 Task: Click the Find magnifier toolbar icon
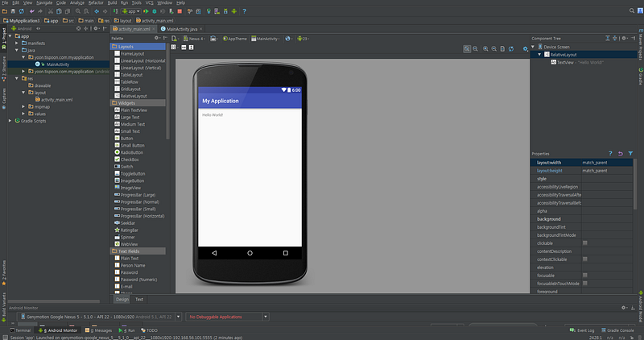pos(77,11)
